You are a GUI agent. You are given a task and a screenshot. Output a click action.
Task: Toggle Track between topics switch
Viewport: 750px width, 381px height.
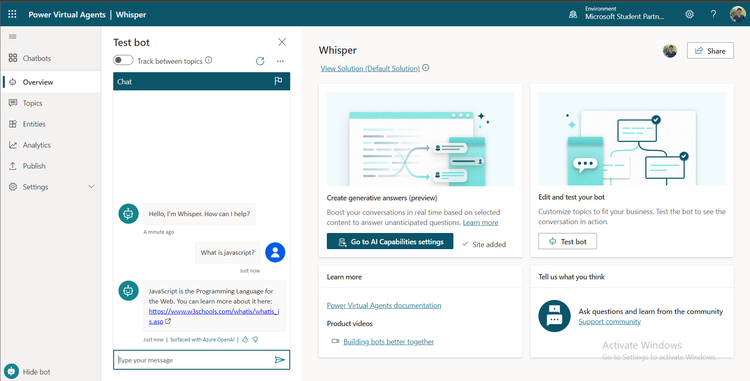[123, 60]
